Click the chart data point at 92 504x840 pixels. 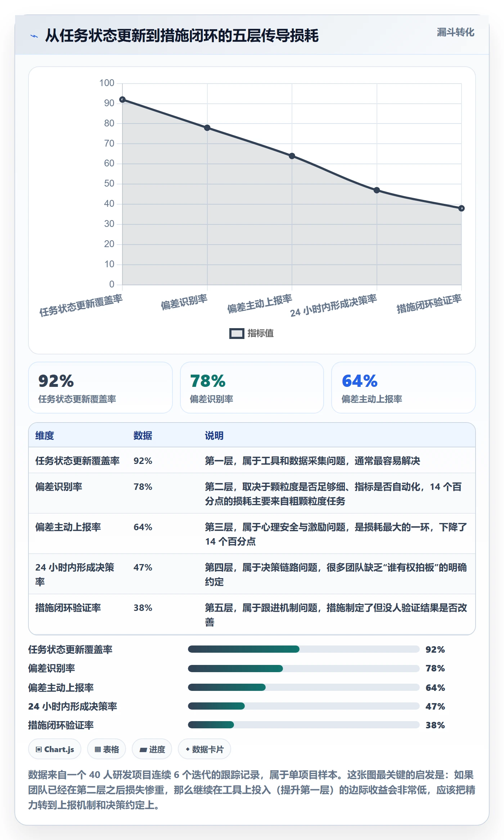(122, 99)
